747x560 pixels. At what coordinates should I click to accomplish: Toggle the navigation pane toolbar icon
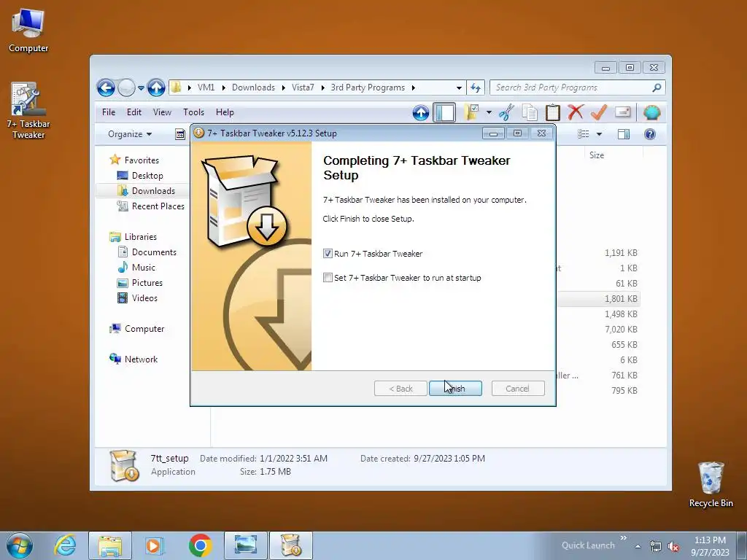coord(444,113)
